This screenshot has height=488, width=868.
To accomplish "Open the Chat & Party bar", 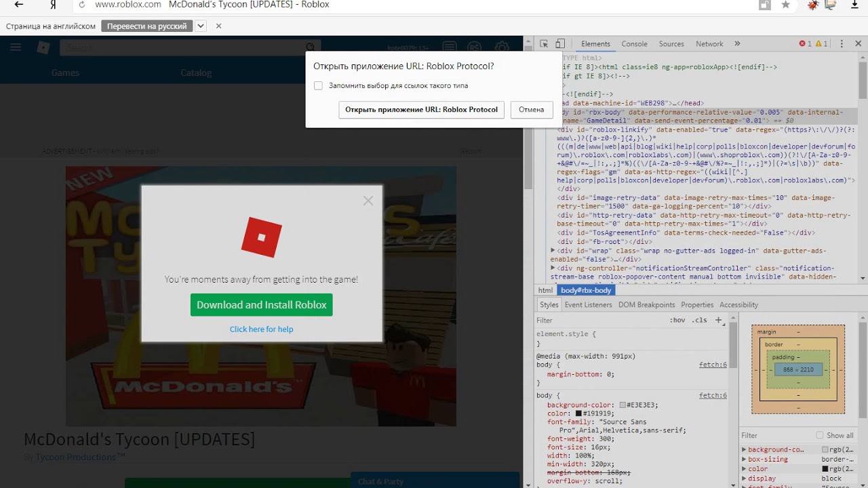I will (435, 480).
